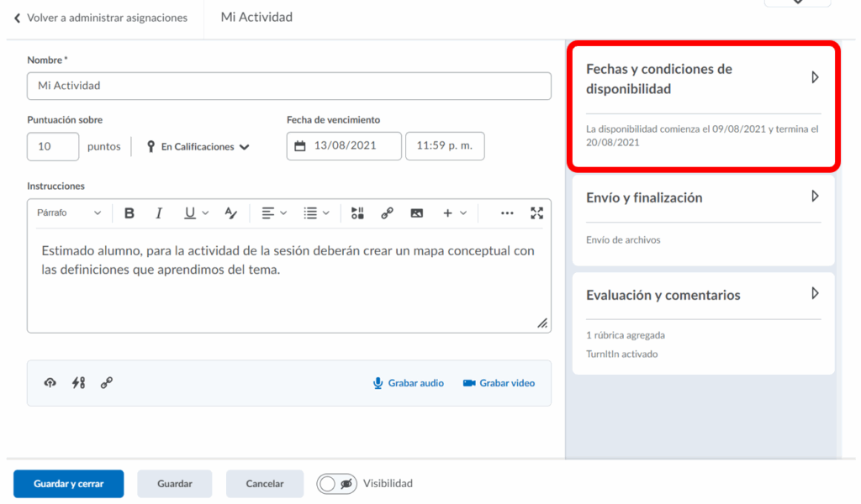Attach an existing activity quicklink
861x504 pixels.
coord(78,383)
